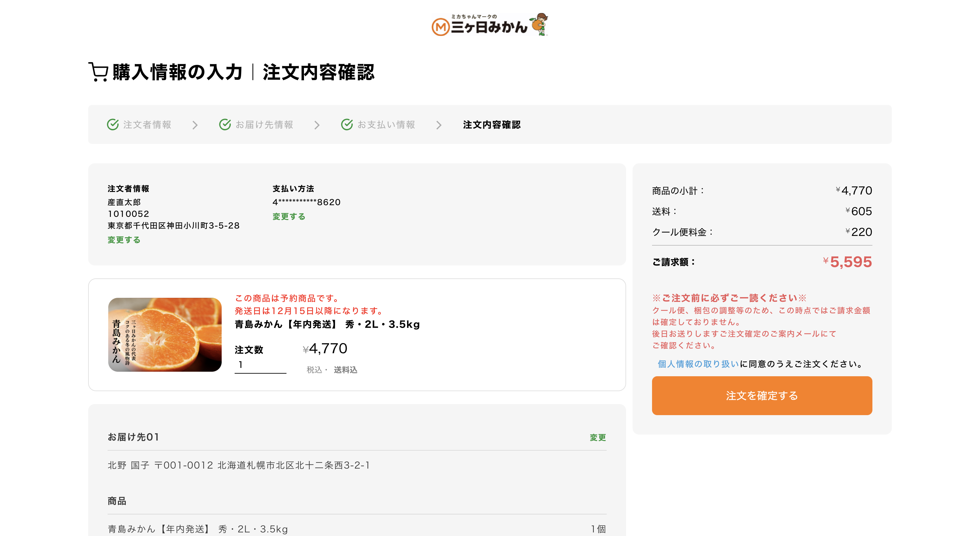This screenshot has height=536, width=980.
Task: Click the green checkmark beside お届け先情報
Action: (x=226, y=124)
